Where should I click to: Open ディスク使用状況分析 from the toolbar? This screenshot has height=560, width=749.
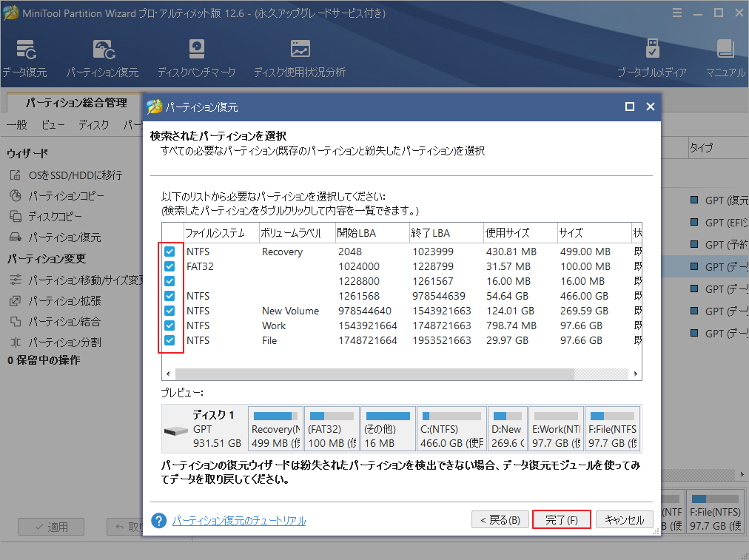(300, 50)
